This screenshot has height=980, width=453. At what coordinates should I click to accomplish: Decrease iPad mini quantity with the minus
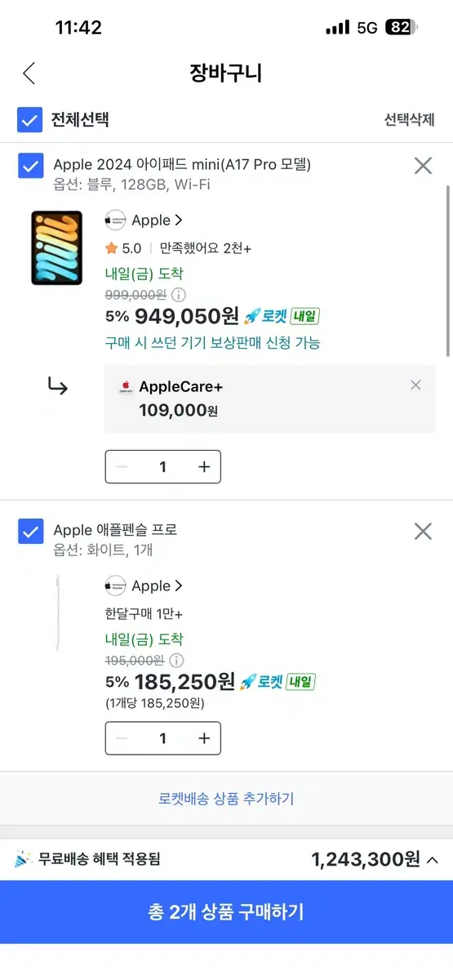tap(122, 466)
